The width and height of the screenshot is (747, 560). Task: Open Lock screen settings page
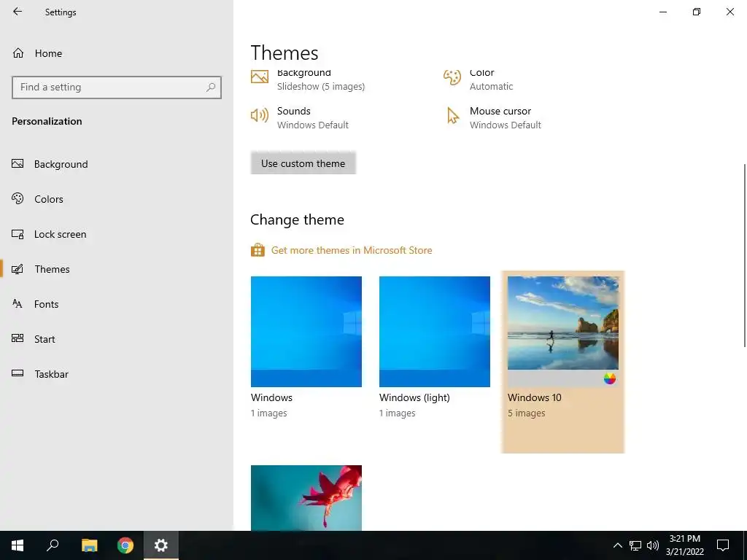60,234
